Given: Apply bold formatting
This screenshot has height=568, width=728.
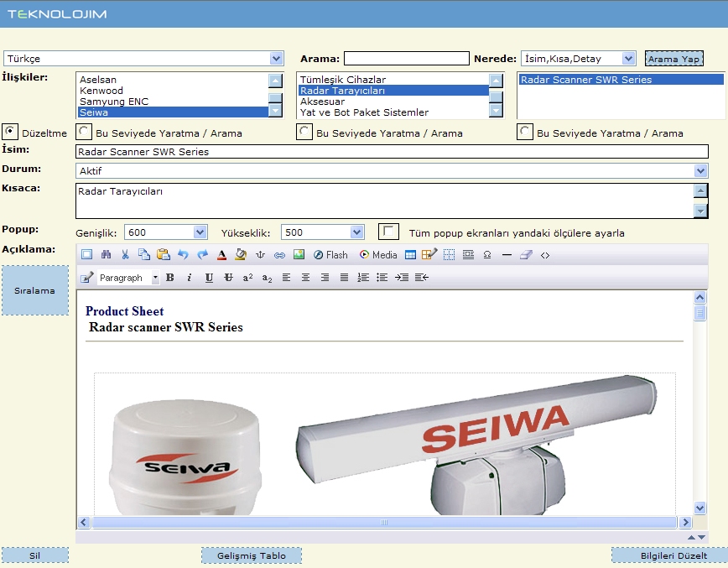Looking at the screenshot, I should [x=170, y=277].
